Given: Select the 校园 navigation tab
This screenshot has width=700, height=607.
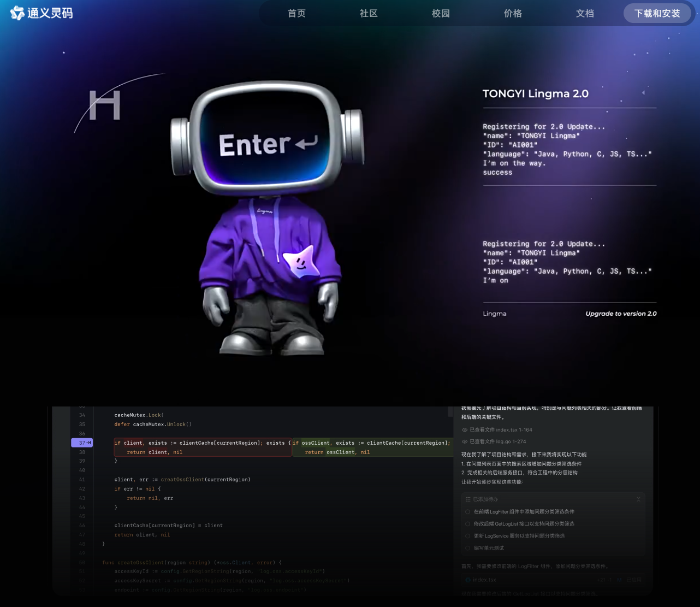Looking at the screenshot, I should (x=441, y=14).
